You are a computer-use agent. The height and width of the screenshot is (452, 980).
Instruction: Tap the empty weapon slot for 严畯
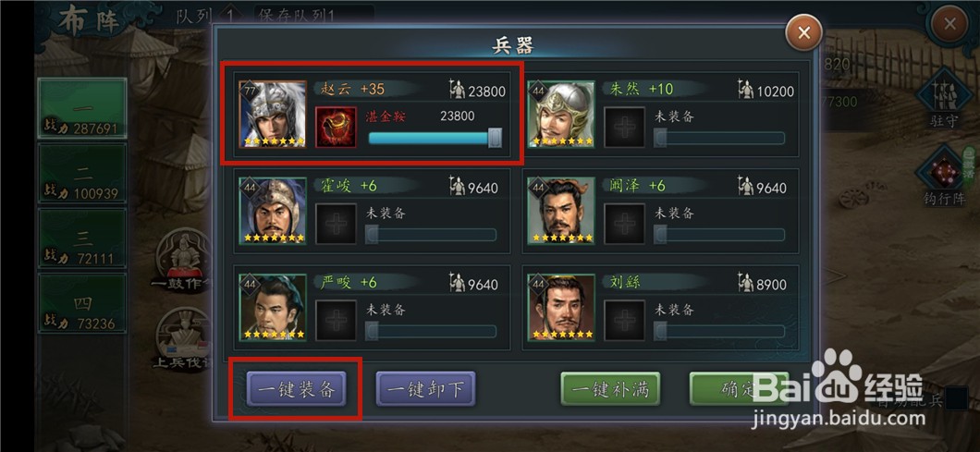(x=337, y=320)
